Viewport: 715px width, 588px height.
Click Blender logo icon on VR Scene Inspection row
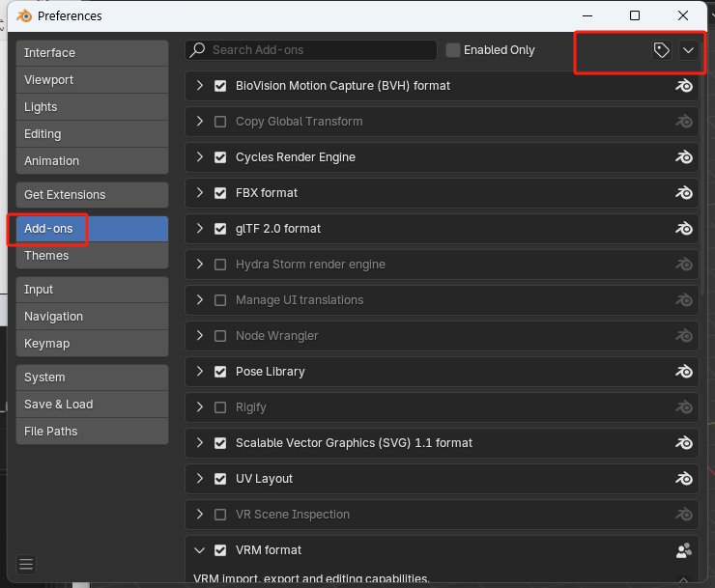[683, 515]
